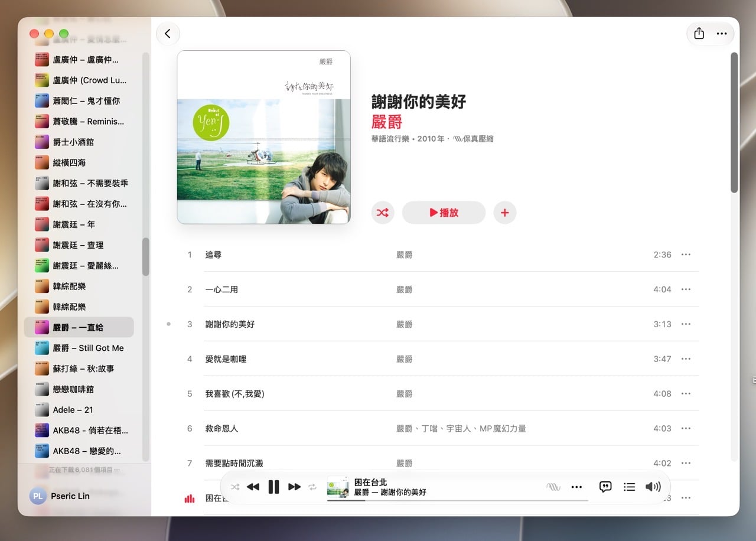Select sidebar item Adele – 21
The image size is (756, 541).
pyautogui.click(x=79, y=410)
